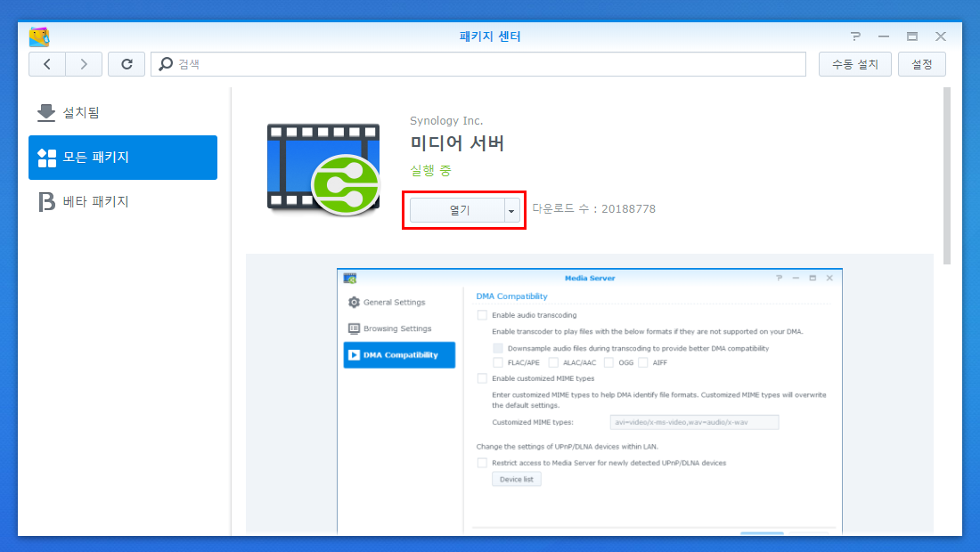
Task: Click the Package Center app icon in title bar
Action: [x=38, y=37]
